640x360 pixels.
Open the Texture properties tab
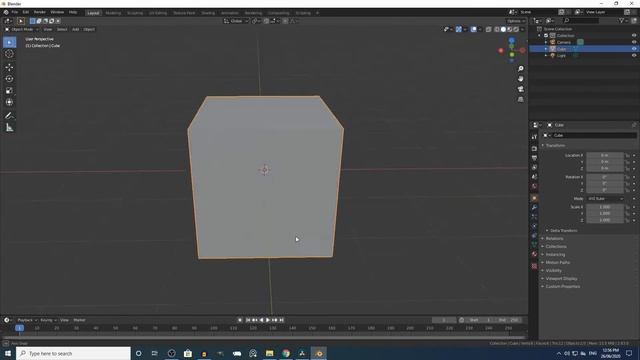tap(534, 266)
